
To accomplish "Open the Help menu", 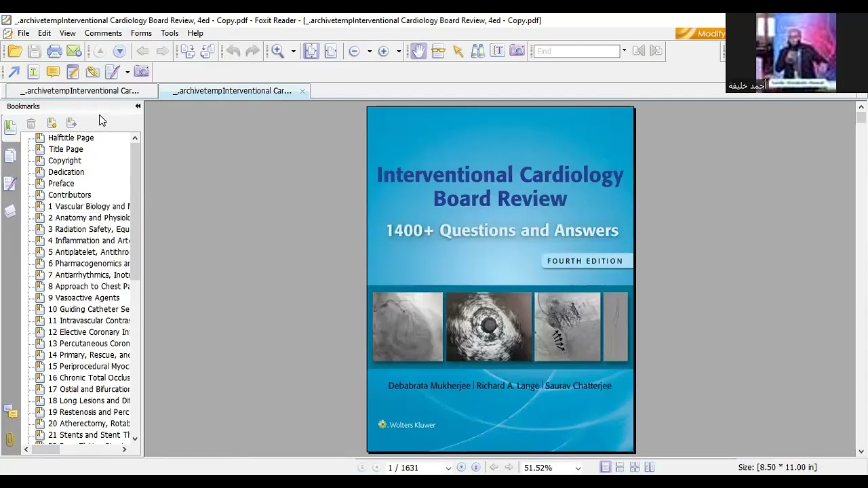I will 195,33.
